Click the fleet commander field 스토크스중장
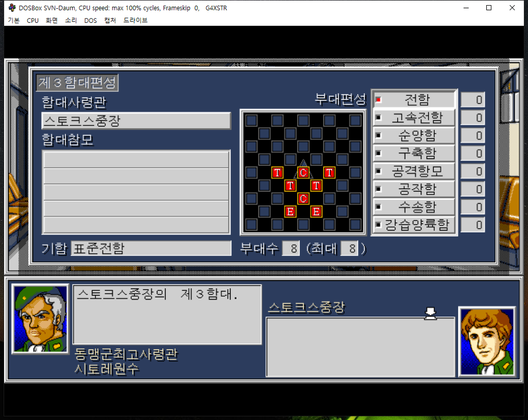 (136, 121)
